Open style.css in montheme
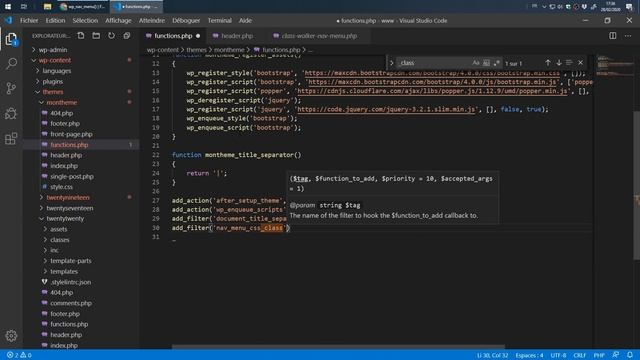 pos(61,187)
